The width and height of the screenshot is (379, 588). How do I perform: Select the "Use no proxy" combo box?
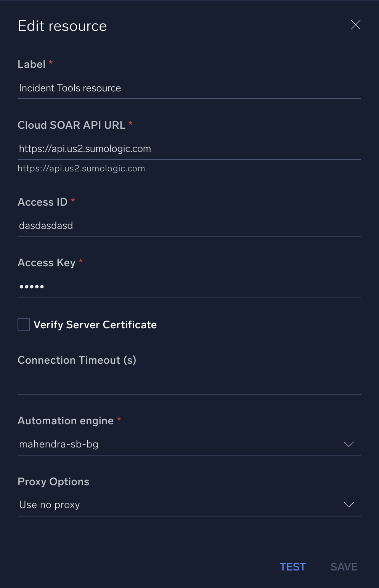189,505
